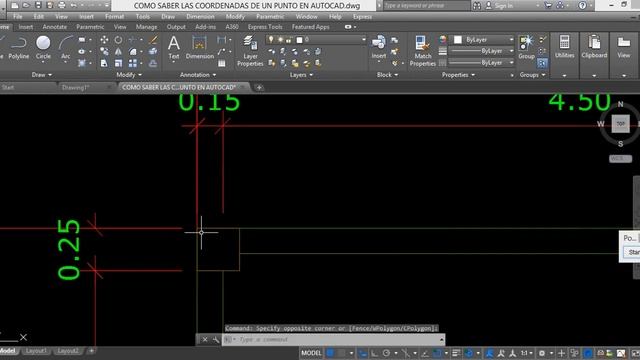Select the Polyline draw tool
Viewport: 640px width, 360px height.
pyautogui.click(x=19, y=48)
